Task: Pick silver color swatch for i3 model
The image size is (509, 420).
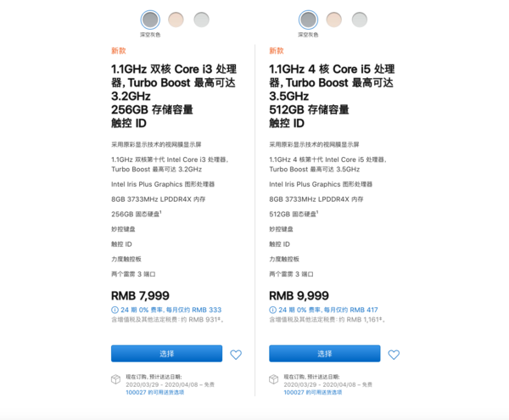Action: click(x=201, y=20)
